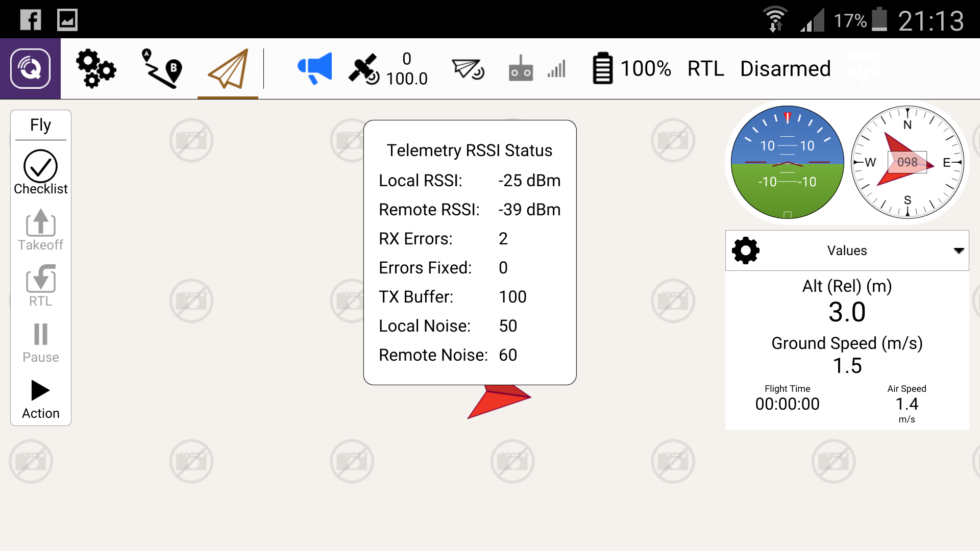980x551 pixels.
Task: Open the RTL flight mode menu
Action: coord(705,68)
